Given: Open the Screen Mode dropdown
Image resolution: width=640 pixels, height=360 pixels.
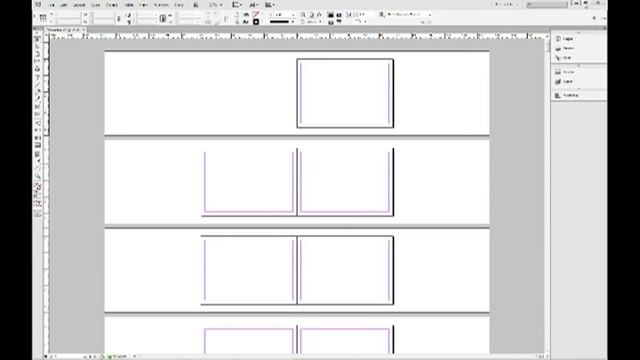Looking at the screenshot, I should 253,5.
